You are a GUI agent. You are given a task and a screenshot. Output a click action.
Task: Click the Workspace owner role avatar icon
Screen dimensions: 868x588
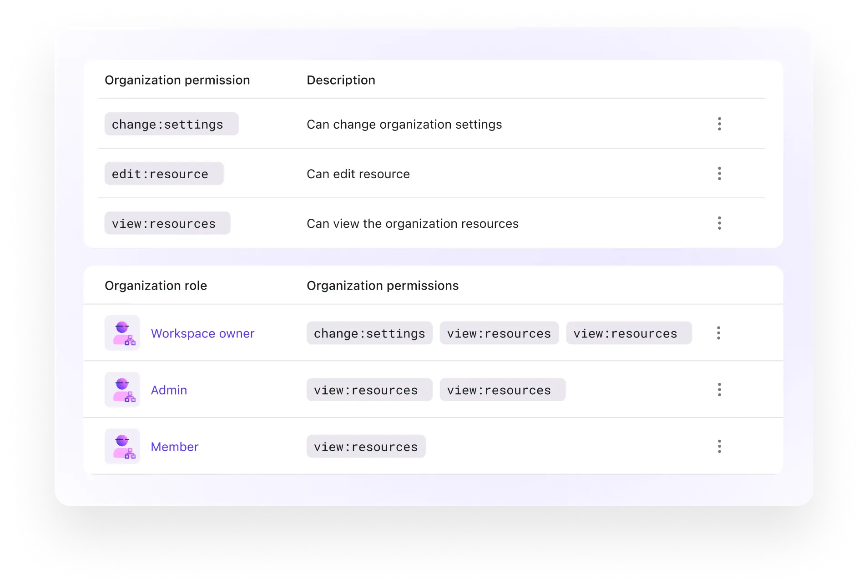[x=122, y=333]
